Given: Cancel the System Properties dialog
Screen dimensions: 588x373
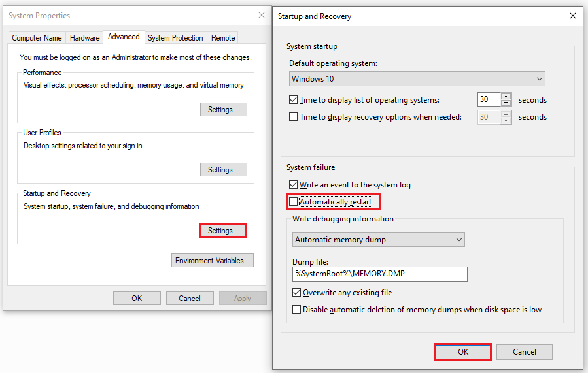Looking at the screenshot, I should click(x=190, y=299).
